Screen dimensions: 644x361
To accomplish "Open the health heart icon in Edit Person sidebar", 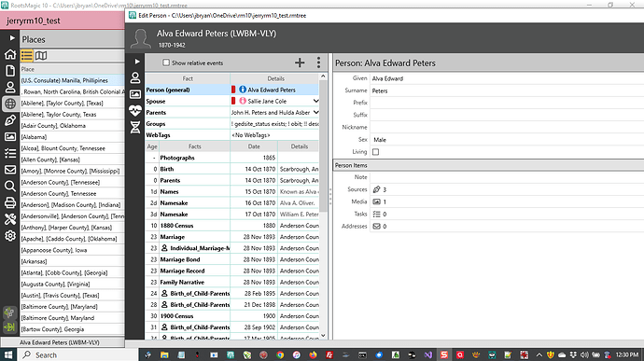I will pyautogui.click(x=135, y=110).
